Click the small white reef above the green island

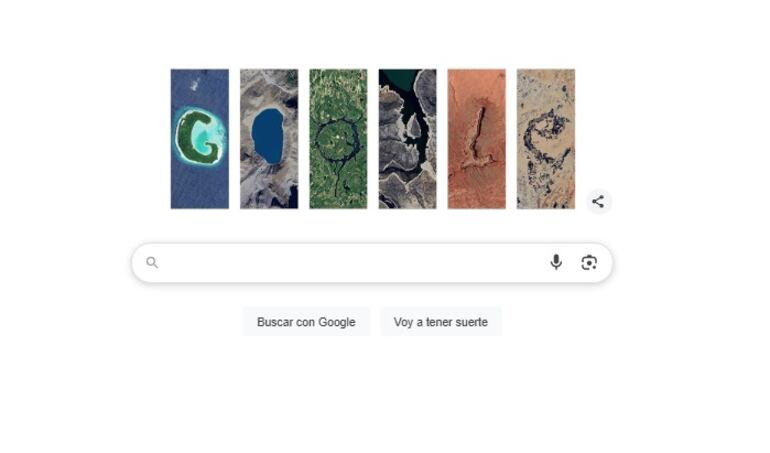[194, 85]
